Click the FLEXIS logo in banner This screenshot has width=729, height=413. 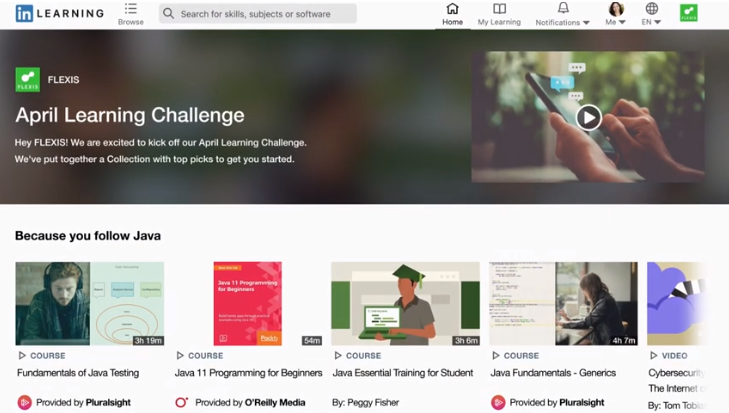pyautogui.click(x=27, y=80)
